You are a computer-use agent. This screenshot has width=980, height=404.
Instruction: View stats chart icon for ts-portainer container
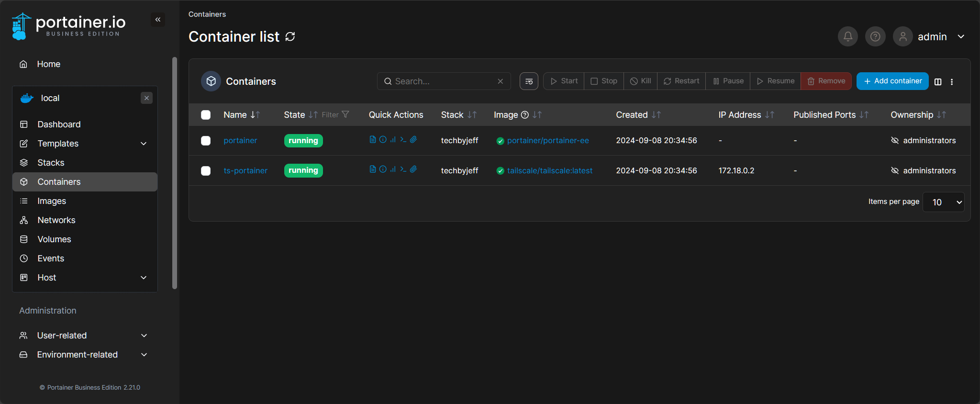(x=393, y=169)
